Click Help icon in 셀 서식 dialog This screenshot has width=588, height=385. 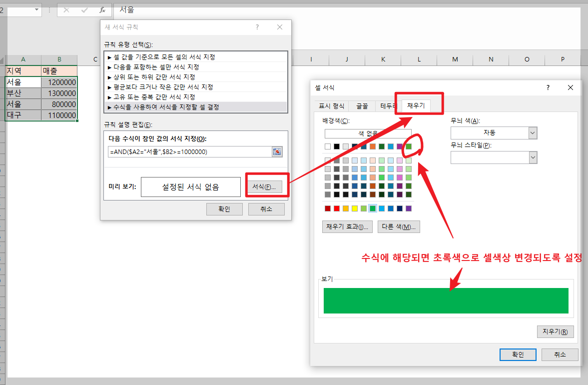pyautogui.click(x=548, y=87)
